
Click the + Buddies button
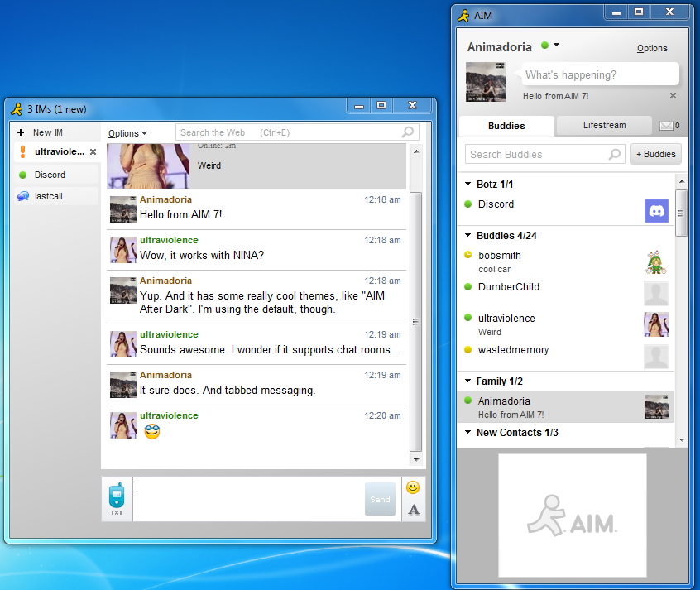(656, 154)
